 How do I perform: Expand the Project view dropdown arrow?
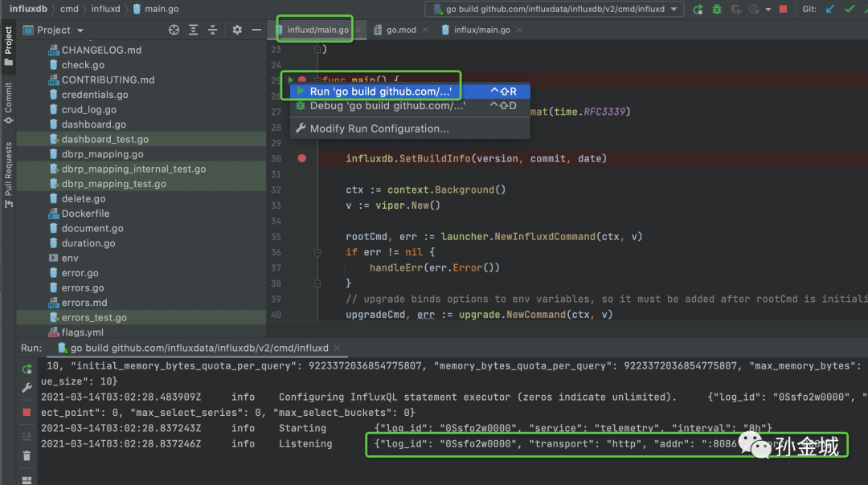click(x=80, y=31)
